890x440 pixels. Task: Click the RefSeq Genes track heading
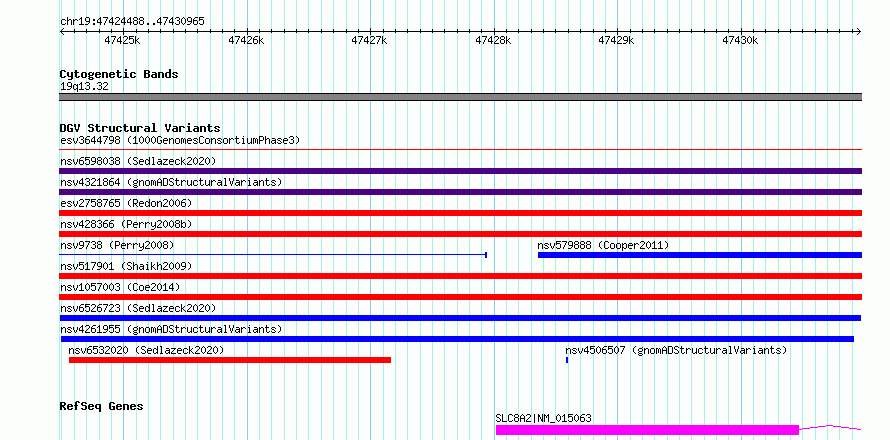tap(101, 406)
